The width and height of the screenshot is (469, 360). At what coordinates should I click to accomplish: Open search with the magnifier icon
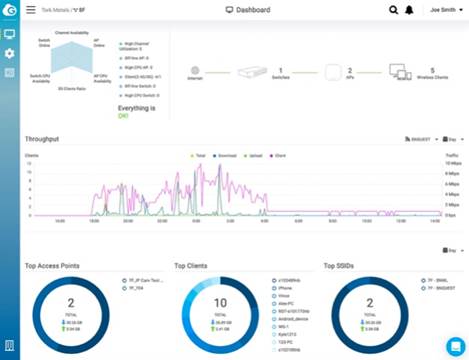tap(394, 10)
